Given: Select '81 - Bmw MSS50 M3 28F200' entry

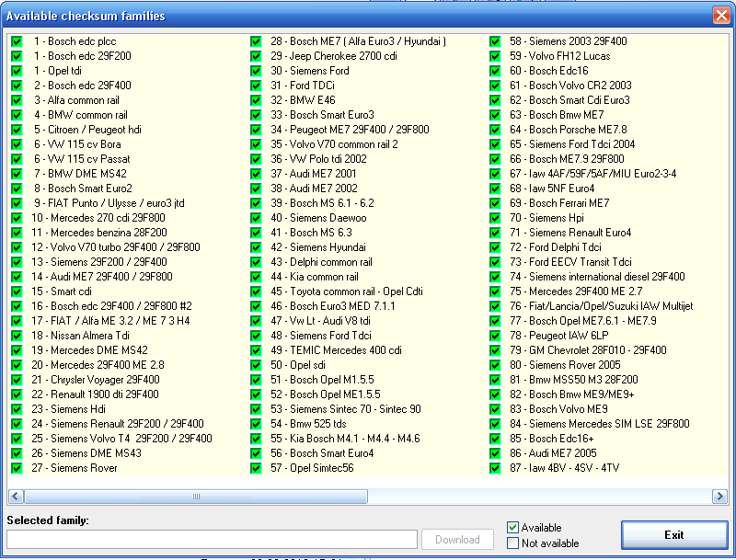Looking at the screenshot, I should 574,380.
